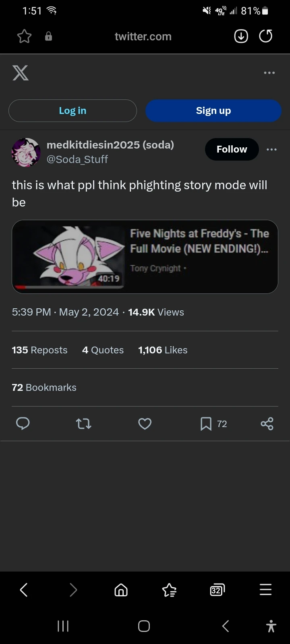Bookmark this site using the browser star

coord(24,36)
